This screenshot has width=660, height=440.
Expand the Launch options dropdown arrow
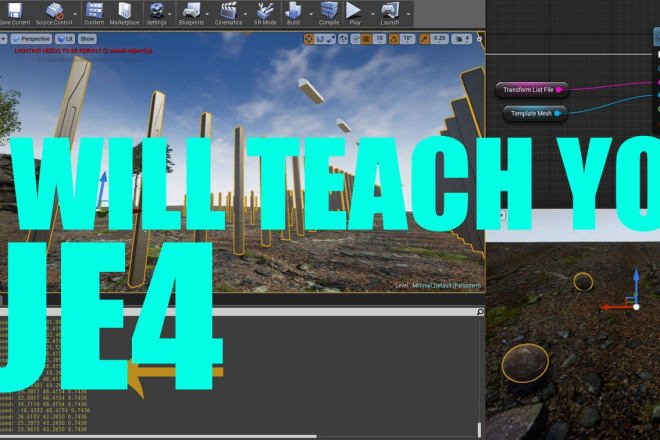pos(408,14)
